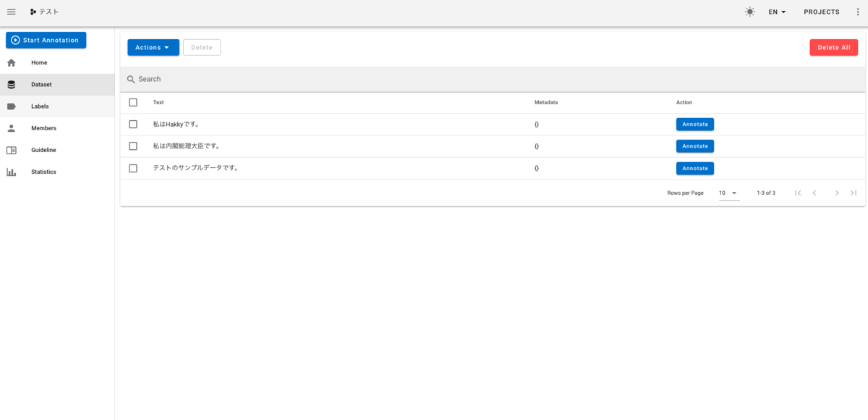
Task: Open Statistics in the sidebar
Action: tap(57, 172)
